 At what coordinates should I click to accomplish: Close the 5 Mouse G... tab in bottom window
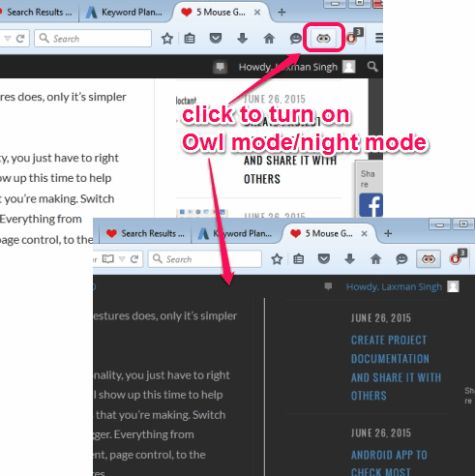point(364,233)
